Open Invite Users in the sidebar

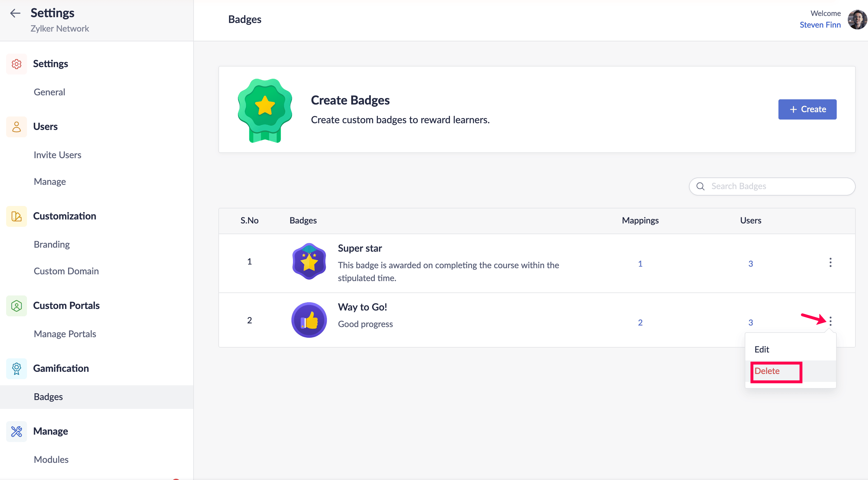[x=57, y=154]
